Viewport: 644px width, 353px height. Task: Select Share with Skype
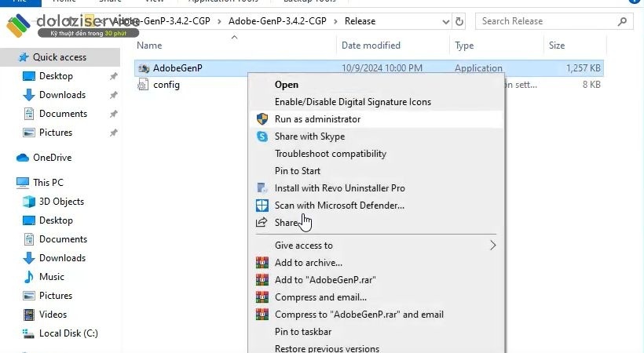[309, 136]
